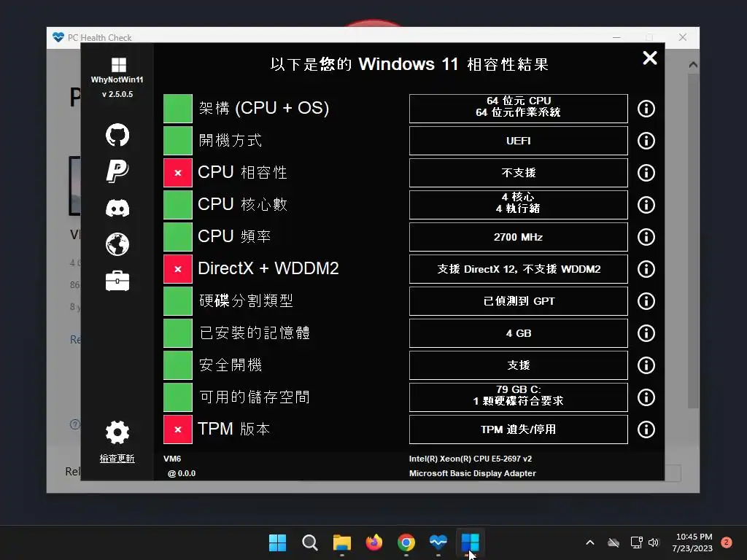Open the Windows Start menu

coord(277,542)
